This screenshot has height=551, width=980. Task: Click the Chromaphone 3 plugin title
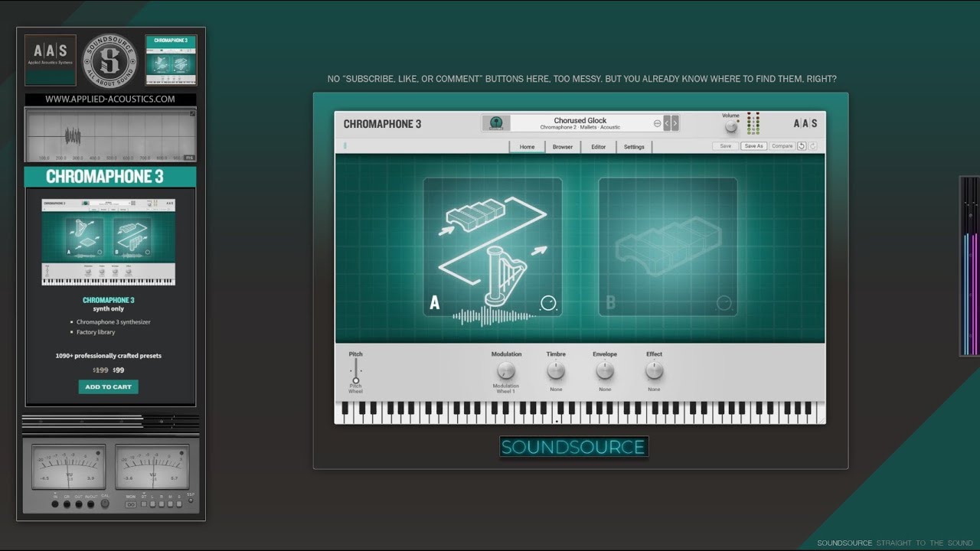(382, 124)
